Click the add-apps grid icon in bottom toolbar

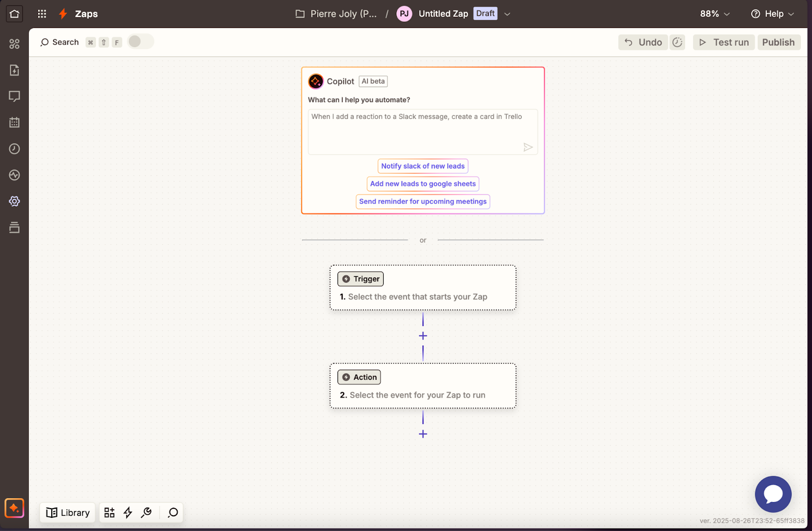coord(109,513)
